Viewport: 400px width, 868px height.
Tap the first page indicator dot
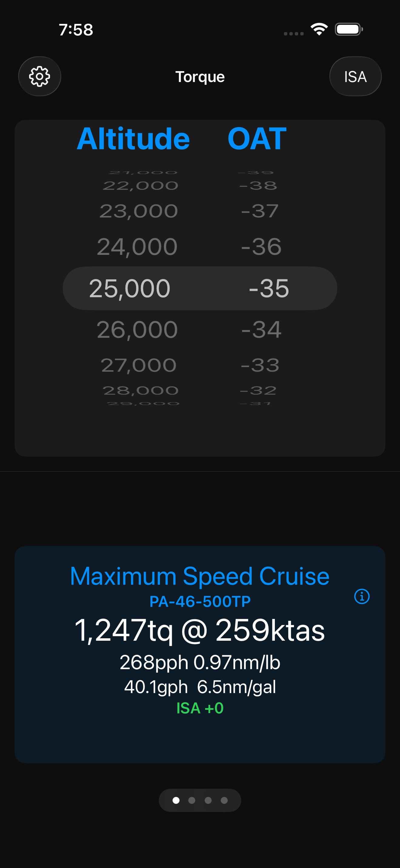(x=176, y=800)
